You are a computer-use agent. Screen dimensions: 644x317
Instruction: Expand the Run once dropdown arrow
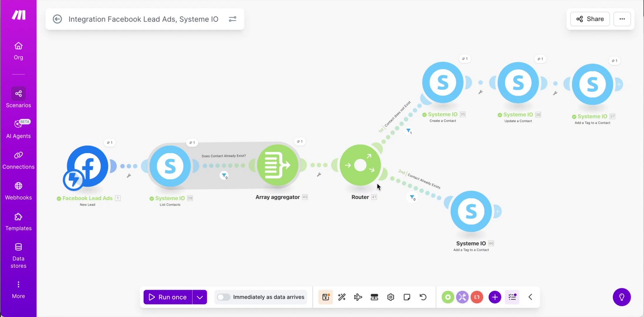(200, 297)
